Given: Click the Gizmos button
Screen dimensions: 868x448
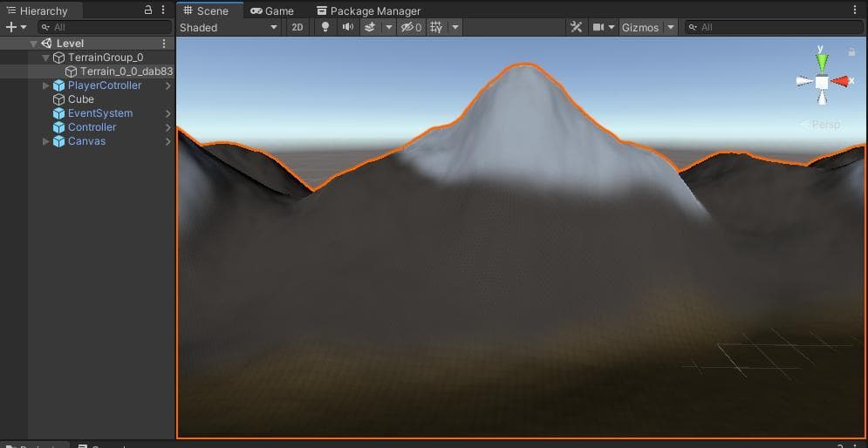Looking at the screenshot, I should pos(640,27).
